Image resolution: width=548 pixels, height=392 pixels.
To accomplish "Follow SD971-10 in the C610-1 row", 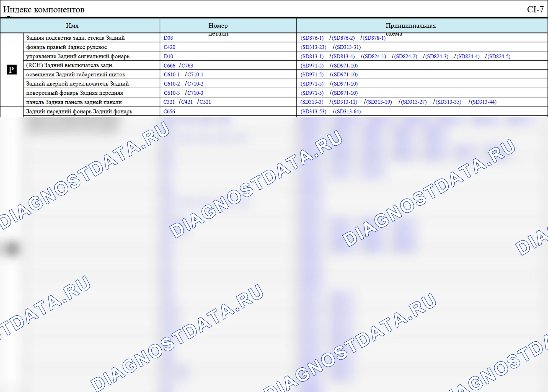I will pyautogui.click(x=345, y=74).
